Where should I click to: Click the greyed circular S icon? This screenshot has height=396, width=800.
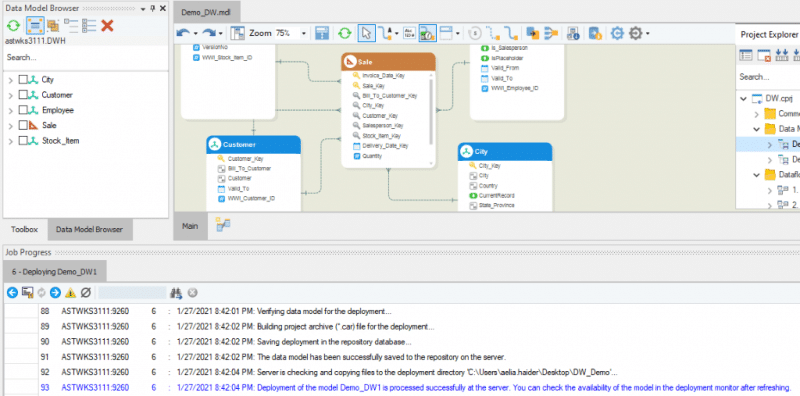475,33
